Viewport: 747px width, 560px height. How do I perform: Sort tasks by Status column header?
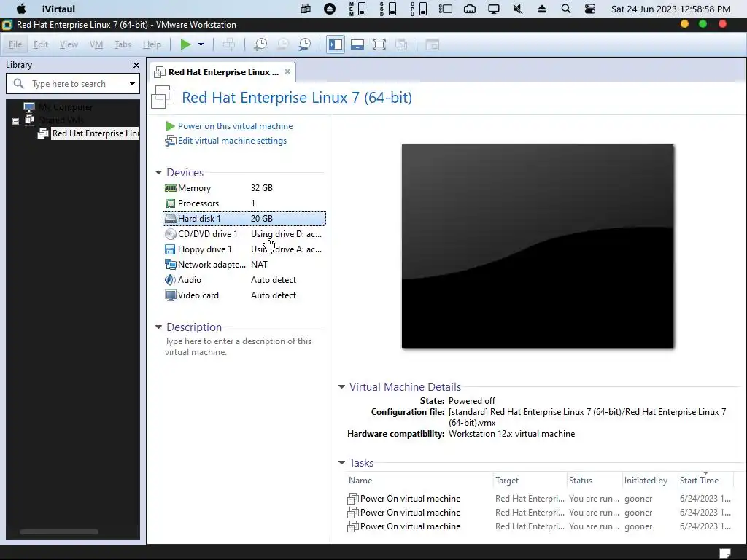[581, 481]
